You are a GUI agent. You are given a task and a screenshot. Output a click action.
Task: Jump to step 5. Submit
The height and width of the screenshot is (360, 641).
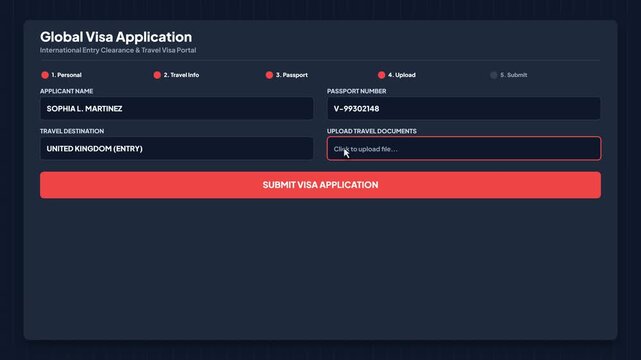(x=509, y=75)
